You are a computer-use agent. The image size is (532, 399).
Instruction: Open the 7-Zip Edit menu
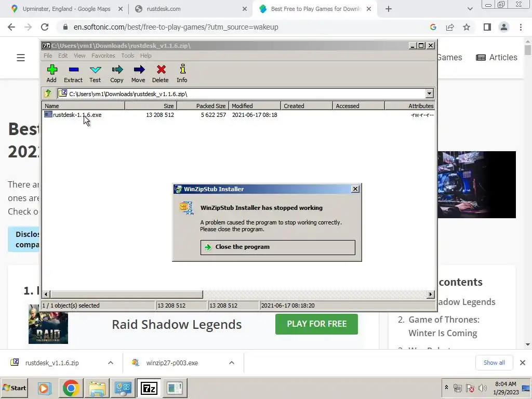coord(63,56)
